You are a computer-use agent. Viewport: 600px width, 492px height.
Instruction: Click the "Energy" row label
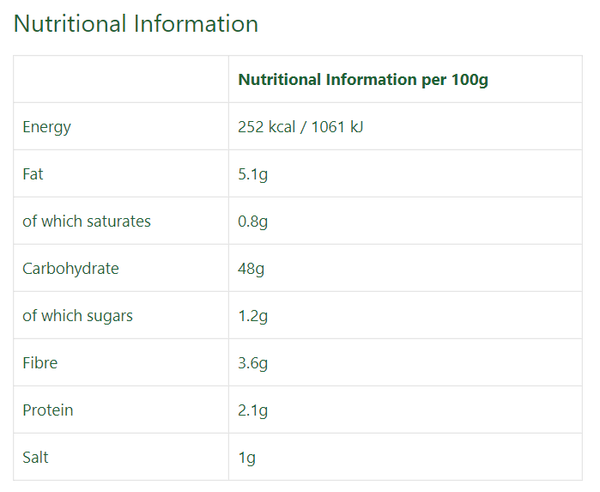tap(47, 127)
